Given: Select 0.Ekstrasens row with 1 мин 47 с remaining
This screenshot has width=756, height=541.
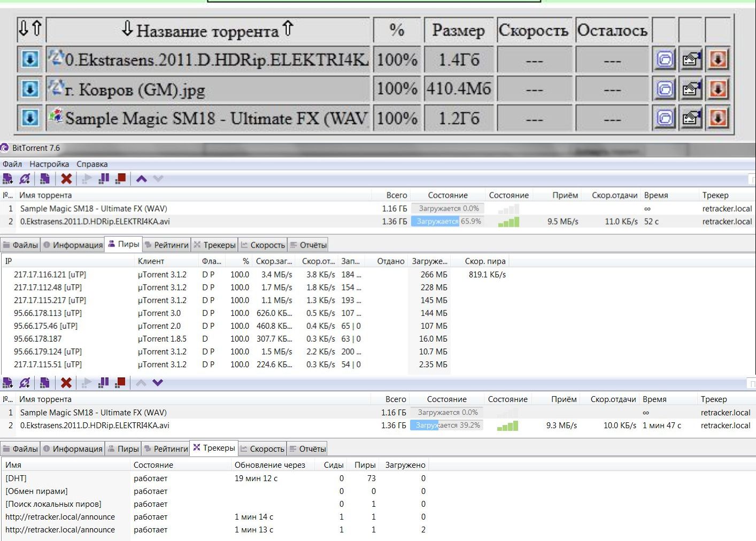Looking at the screenshot, I should 378,426.
